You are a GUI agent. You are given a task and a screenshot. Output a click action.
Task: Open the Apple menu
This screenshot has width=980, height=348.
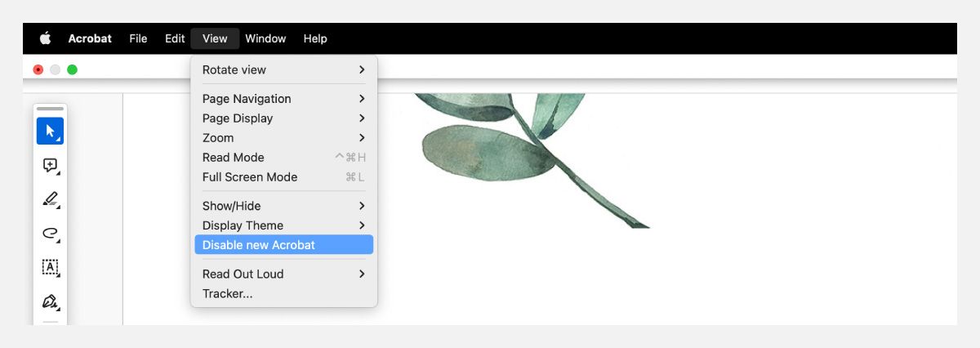[x=45, y=38]
